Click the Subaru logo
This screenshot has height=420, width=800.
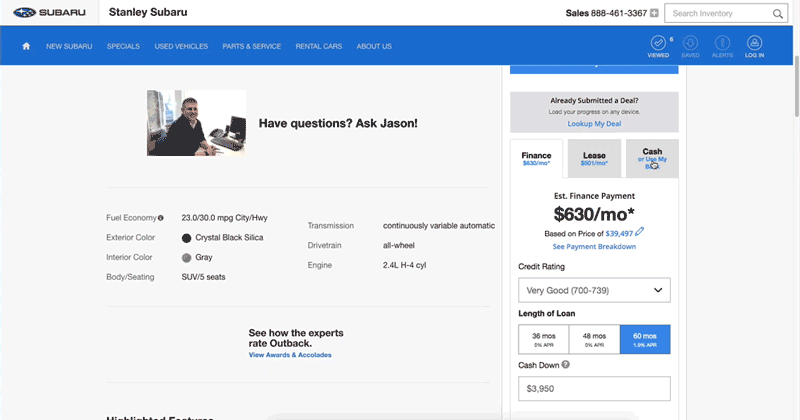coord(49,13)
